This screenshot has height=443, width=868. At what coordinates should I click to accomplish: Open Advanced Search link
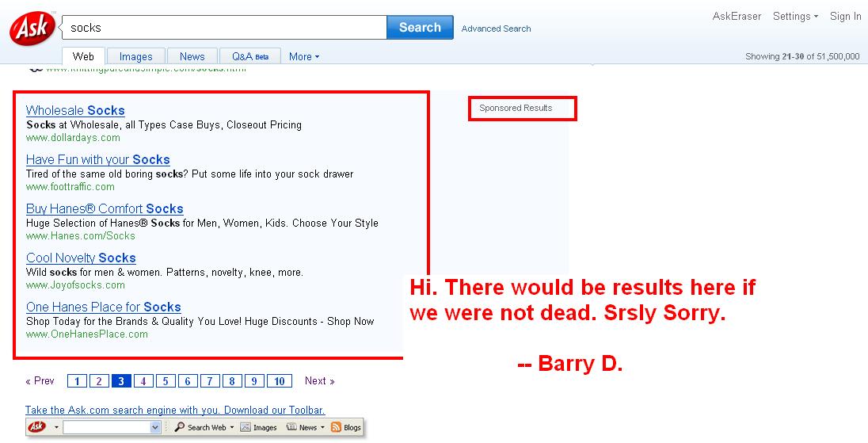click(496, 29)
